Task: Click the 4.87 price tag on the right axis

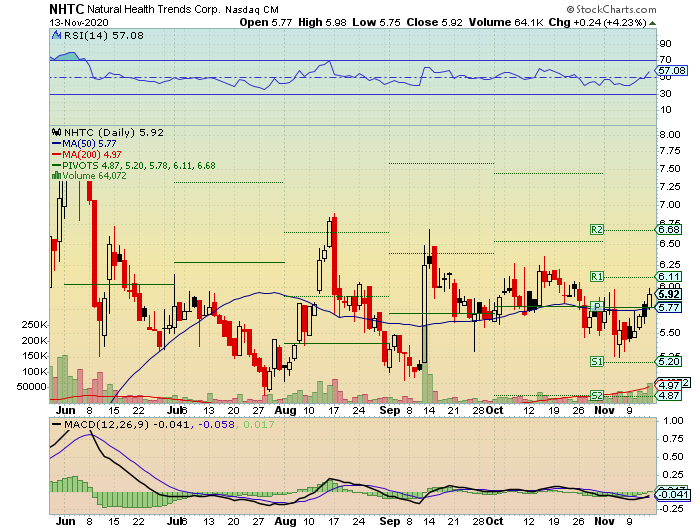Action: coord(669,395)
